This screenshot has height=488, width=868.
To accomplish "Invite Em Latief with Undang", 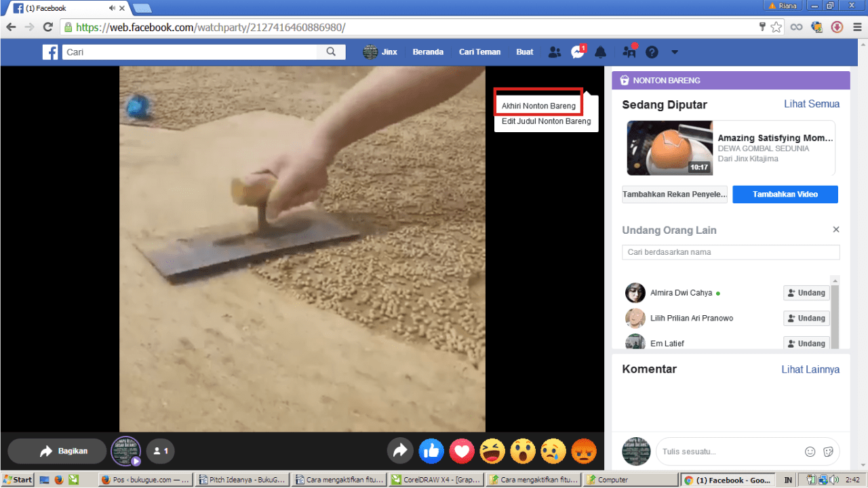I will 806,343.
